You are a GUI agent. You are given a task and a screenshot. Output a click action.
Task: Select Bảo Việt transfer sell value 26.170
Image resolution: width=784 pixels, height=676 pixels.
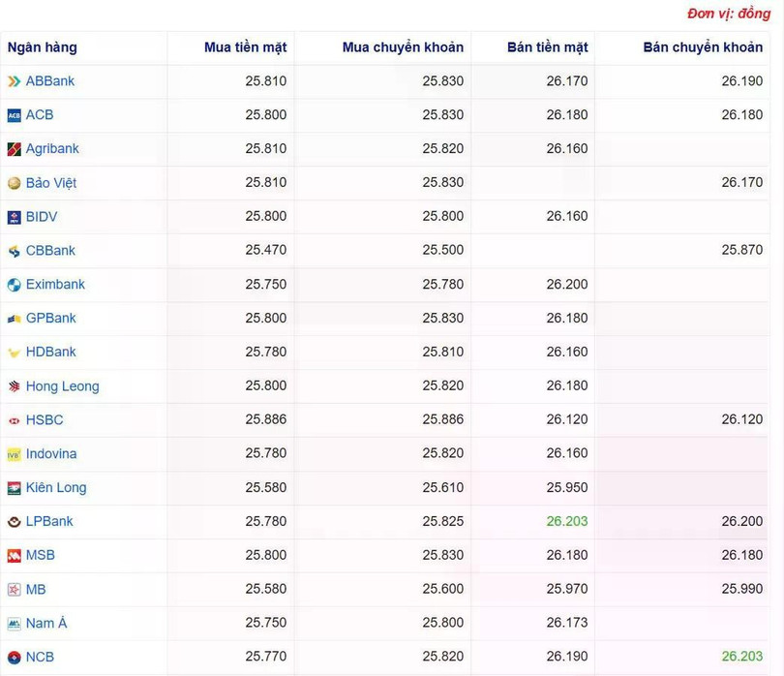pyautogui.click(x=742, y=183)
